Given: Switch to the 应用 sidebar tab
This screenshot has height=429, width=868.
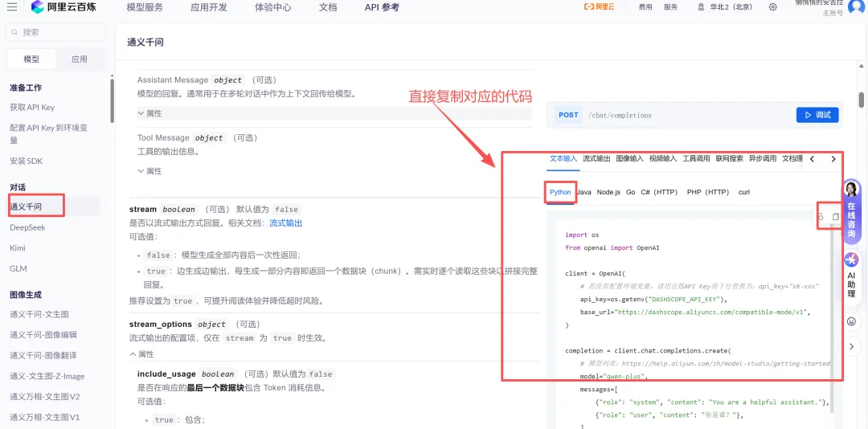Looking at the screenshot, I should point(80,59).
